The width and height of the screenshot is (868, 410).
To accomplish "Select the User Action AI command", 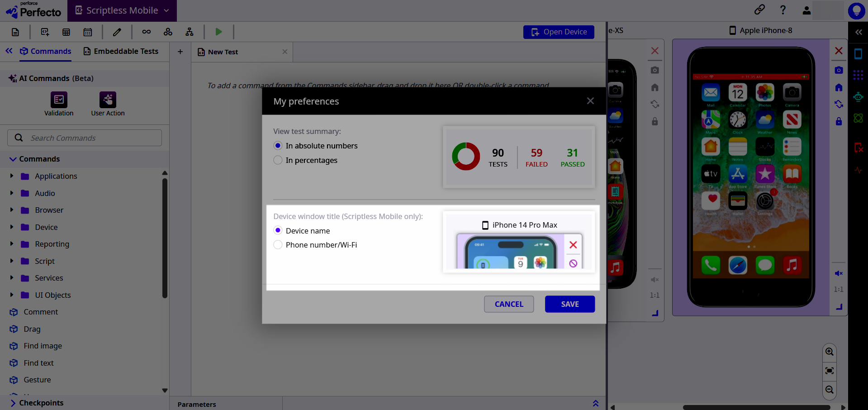I will pos(108,104).
